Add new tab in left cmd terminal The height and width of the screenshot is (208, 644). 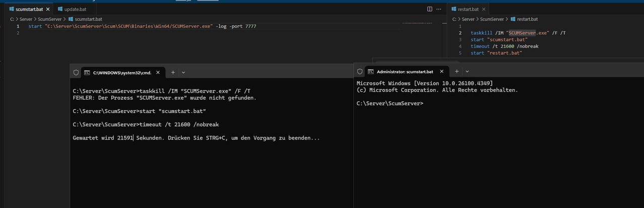173,73
